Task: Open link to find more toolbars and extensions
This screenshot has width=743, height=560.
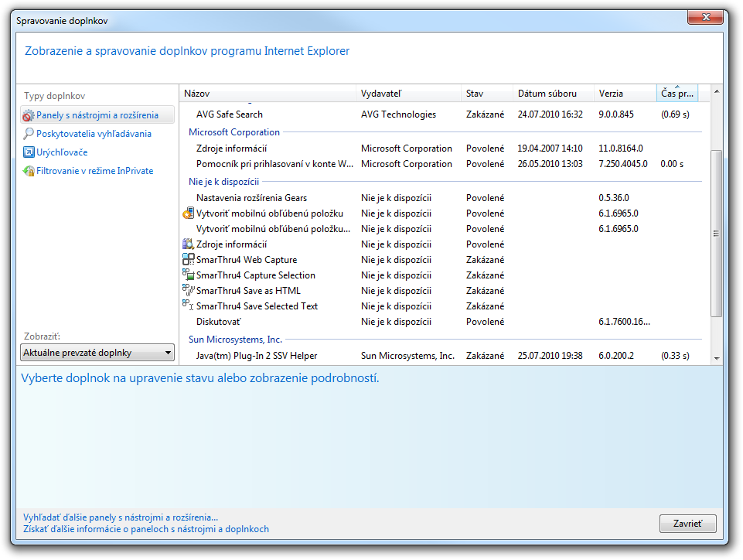Action: (x=120, y=517)
